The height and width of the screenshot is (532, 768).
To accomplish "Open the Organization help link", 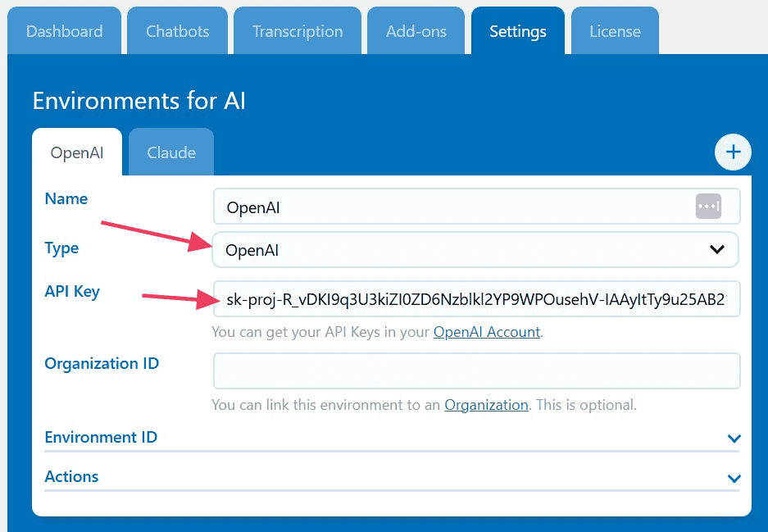I will tap(486, 405).
